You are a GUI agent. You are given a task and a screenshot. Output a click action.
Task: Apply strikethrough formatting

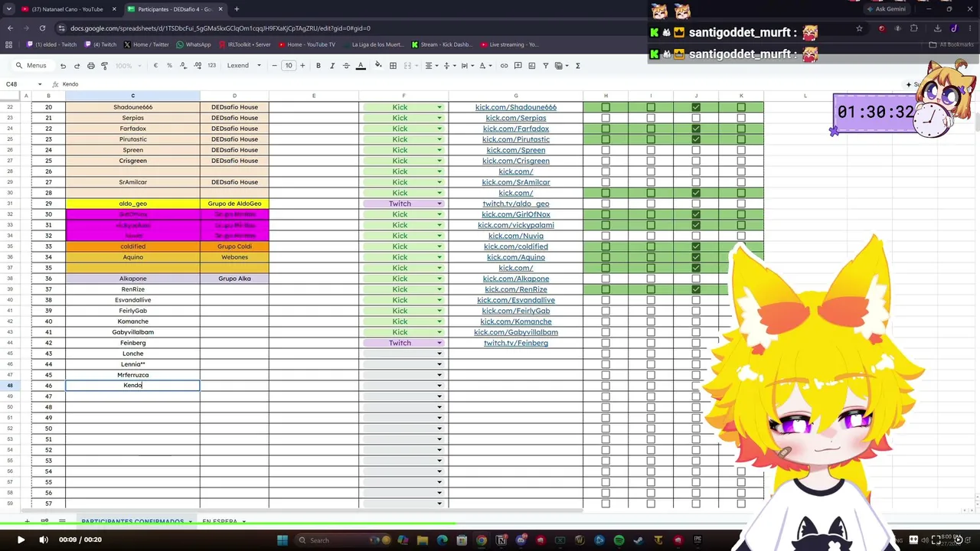tap(346, 66)
